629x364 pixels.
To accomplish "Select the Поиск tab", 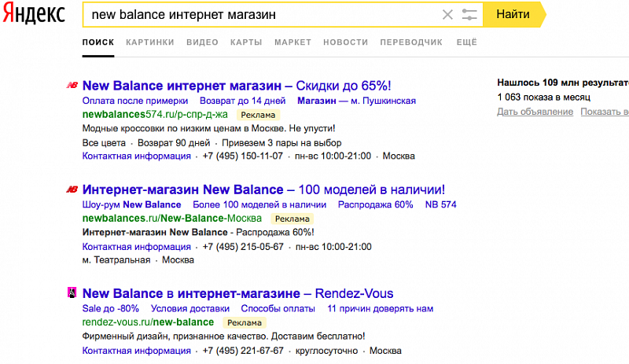I will (x=98, y=42).
